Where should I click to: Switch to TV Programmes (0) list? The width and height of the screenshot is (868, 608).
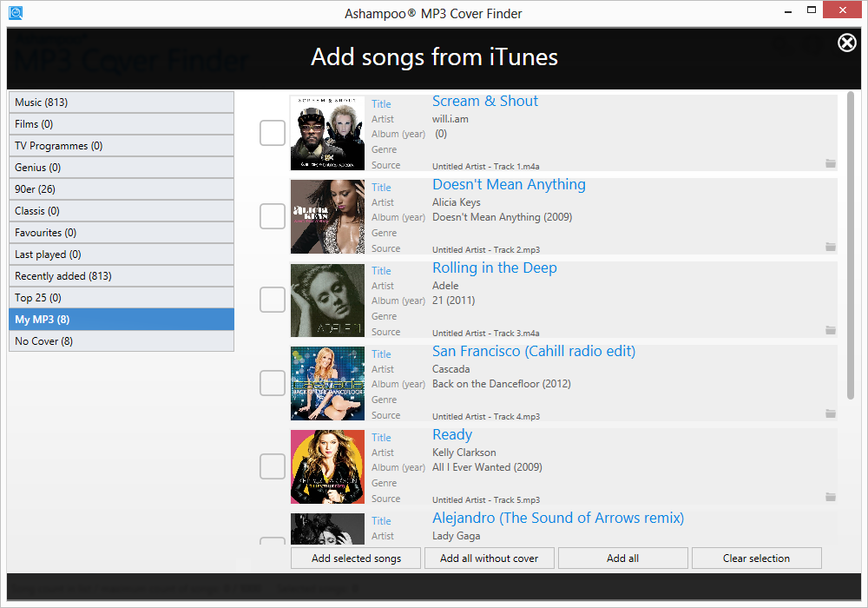pos(122,146)
